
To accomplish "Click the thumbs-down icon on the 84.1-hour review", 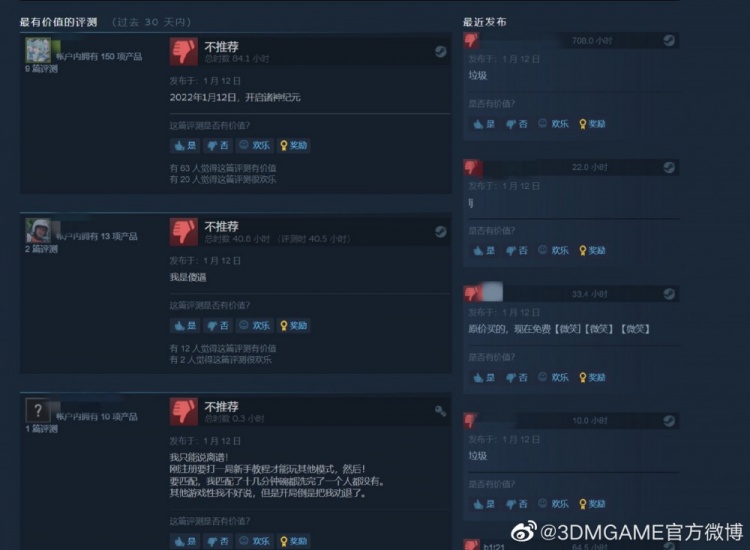I will tap(184, 51).
